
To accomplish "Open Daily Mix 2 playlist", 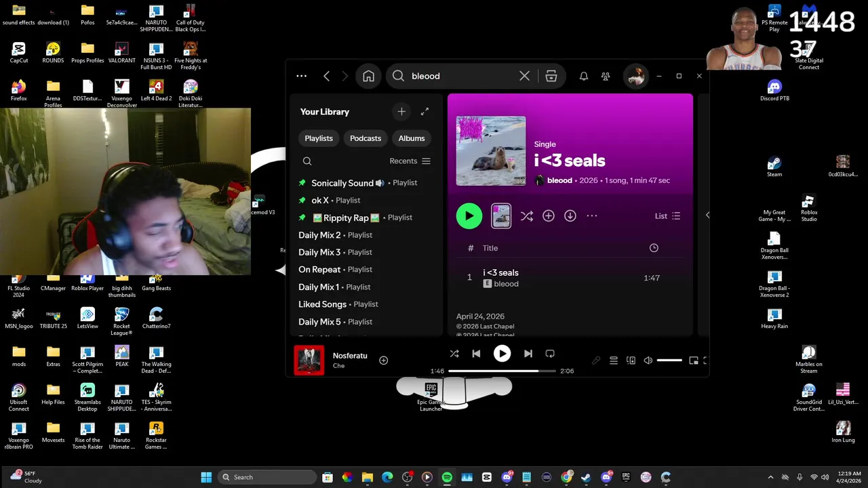I will point(365,235).
